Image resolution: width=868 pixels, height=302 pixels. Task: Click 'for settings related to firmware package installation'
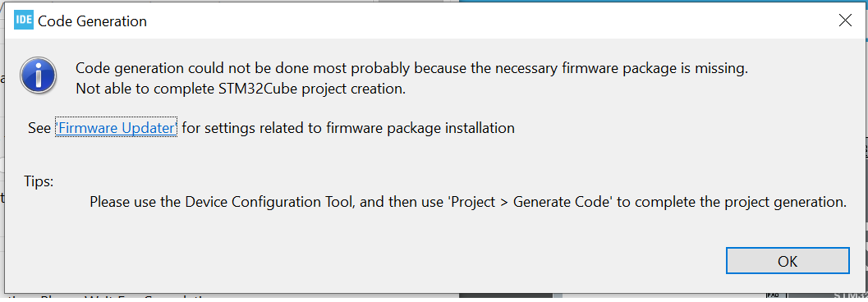coord(348,128)
